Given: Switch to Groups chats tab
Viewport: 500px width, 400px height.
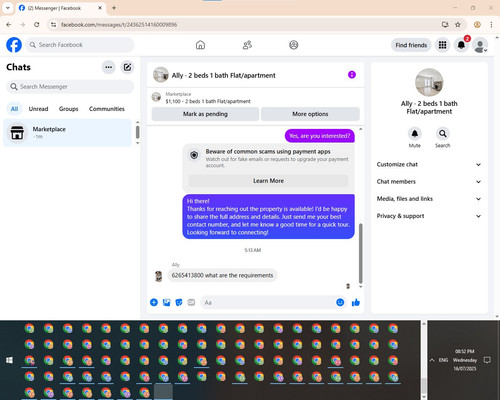Looking at the screenshot, I should (68, 109).
